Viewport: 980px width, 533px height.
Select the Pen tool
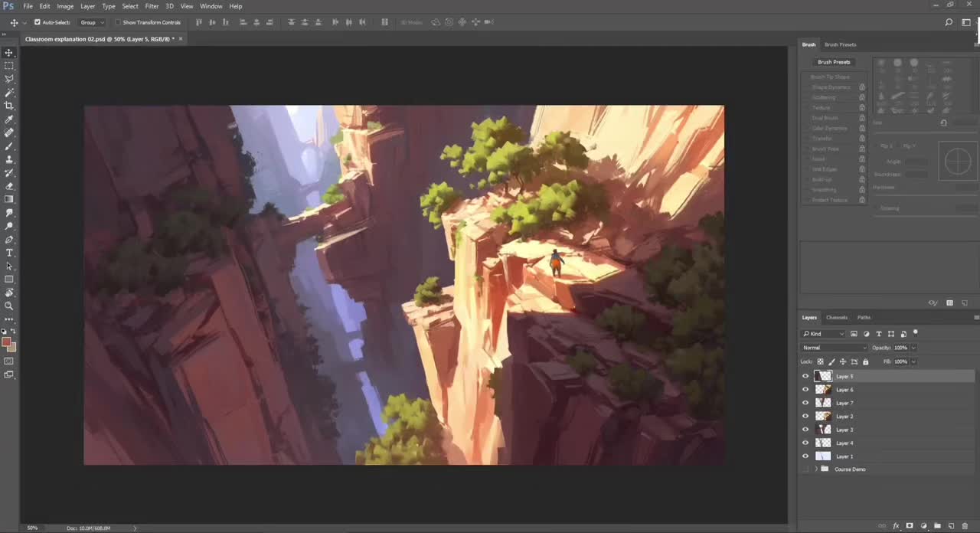[9, 240]
